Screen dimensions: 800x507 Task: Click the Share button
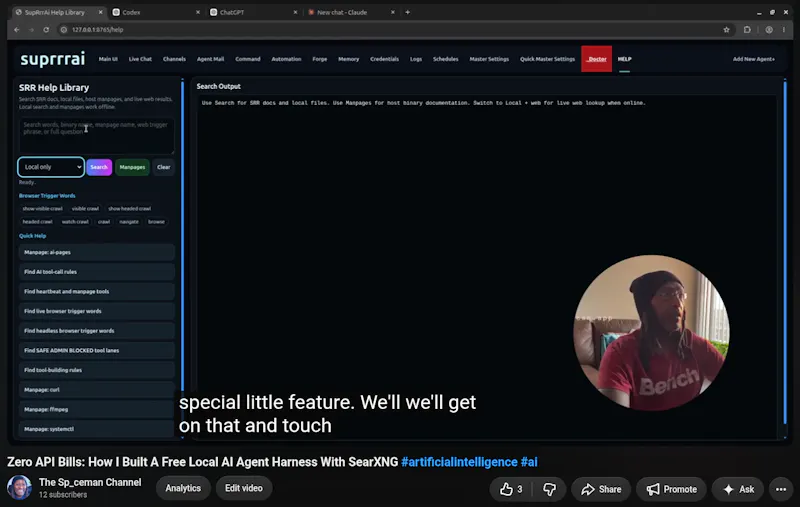click(601, 489)
